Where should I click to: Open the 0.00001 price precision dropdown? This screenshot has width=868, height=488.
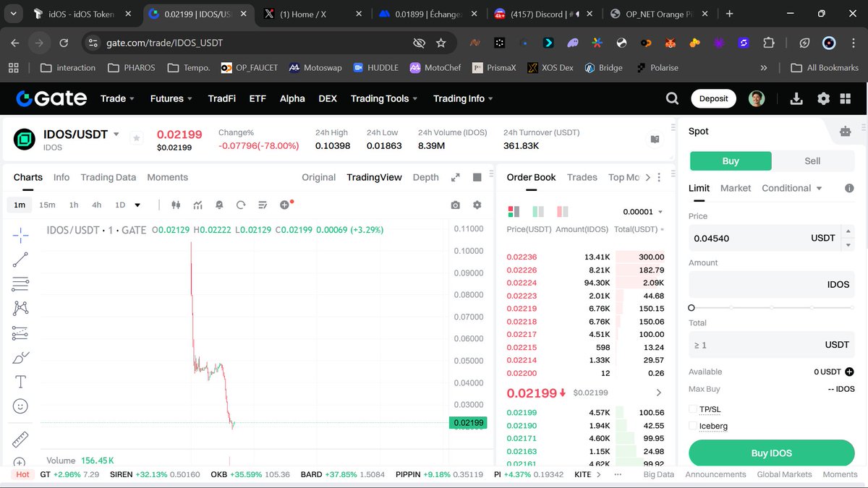pos(643,212)
